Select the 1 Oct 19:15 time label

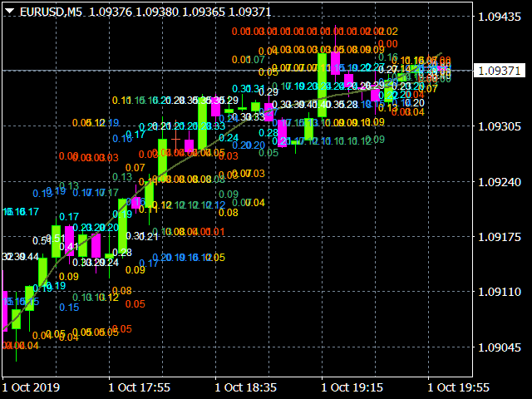[x=352, y=387]
